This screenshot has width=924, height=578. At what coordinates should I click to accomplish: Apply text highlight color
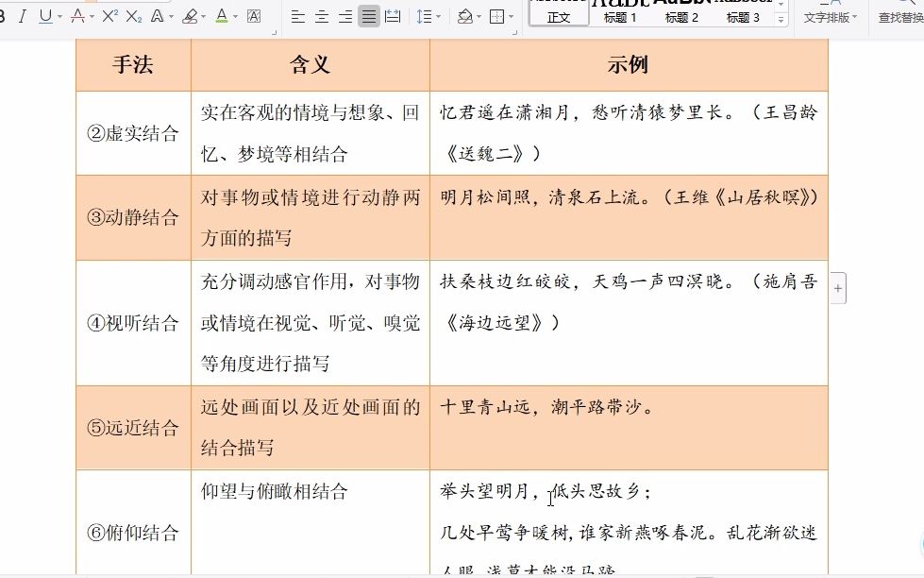[192, 16]
